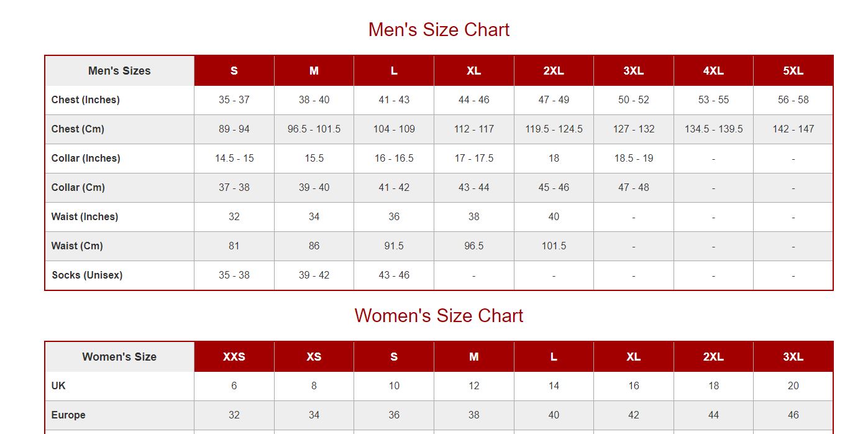
Task: Click the "Europe" row label
Action: pos(68,415)
